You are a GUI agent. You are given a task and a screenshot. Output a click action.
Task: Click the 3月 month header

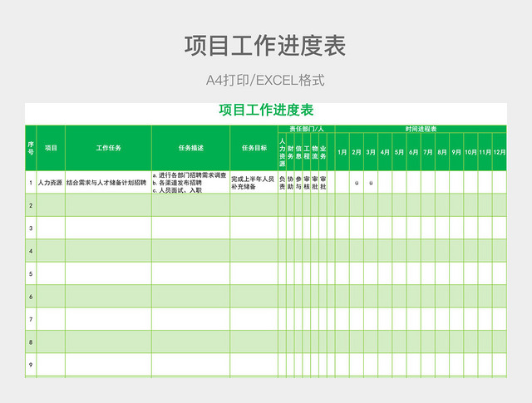pos(371,152)
